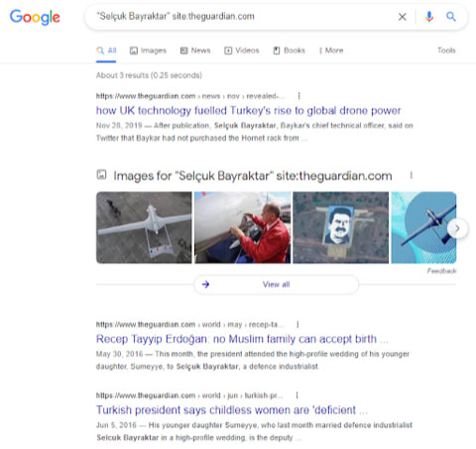Open the options menu for the childless women result
The height and width of the screenshot is (449, 476).
(x=297, y=395)
